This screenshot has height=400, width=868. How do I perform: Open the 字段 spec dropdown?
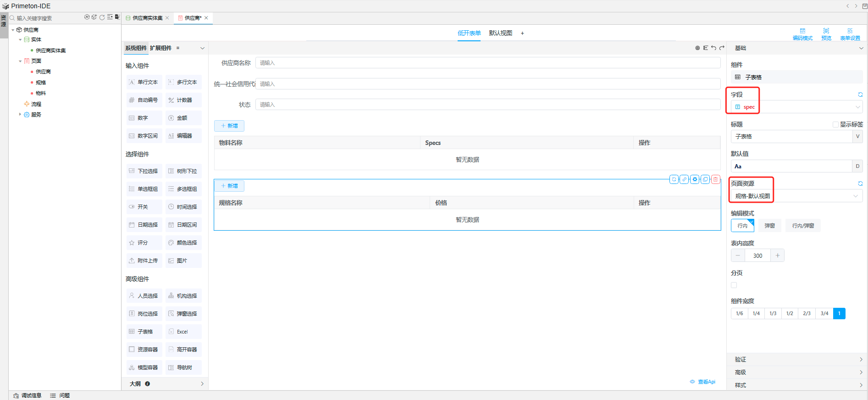point(796,107)
